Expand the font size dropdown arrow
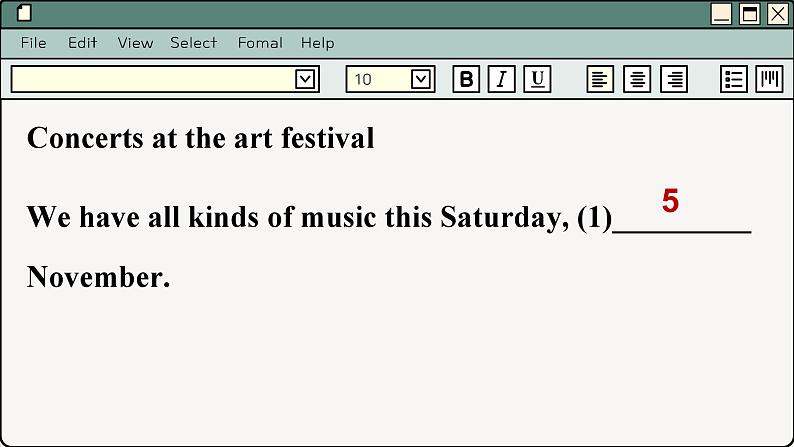Image resolution: width=794 pixels, height=447 pixels. (x=421, y=79)
